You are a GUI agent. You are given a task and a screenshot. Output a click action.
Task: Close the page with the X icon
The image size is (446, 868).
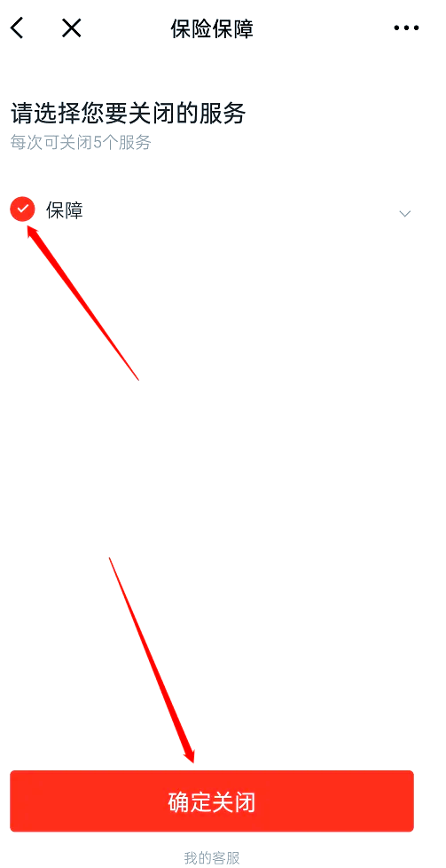pyautogui.click(x=72, y=28)
